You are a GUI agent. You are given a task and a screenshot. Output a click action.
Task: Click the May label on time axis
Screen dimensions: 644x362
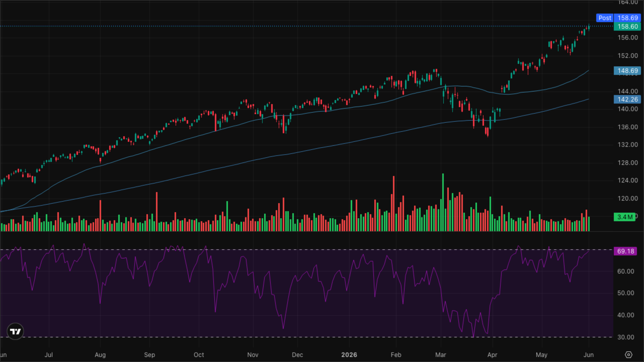tap(541, 355)
